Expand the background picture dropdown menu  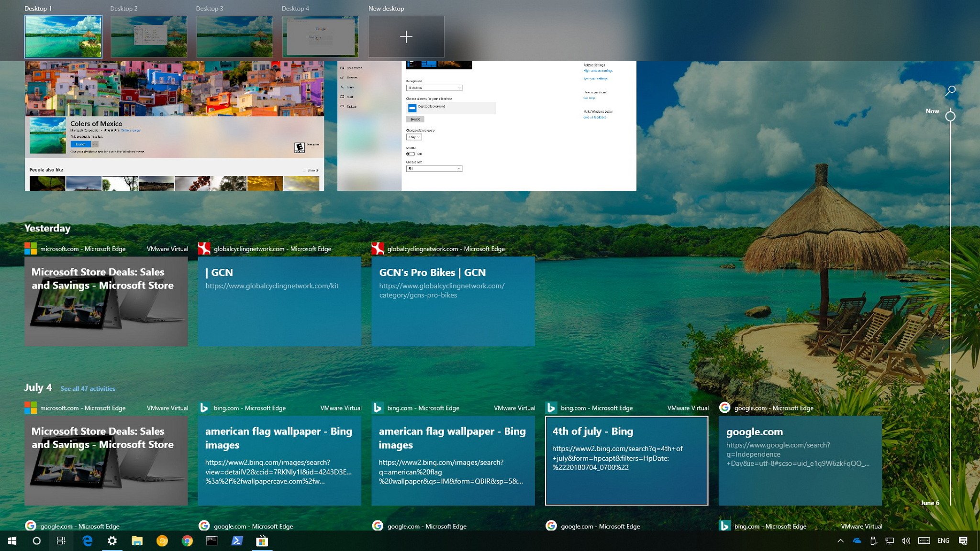[x=434, y=88]
